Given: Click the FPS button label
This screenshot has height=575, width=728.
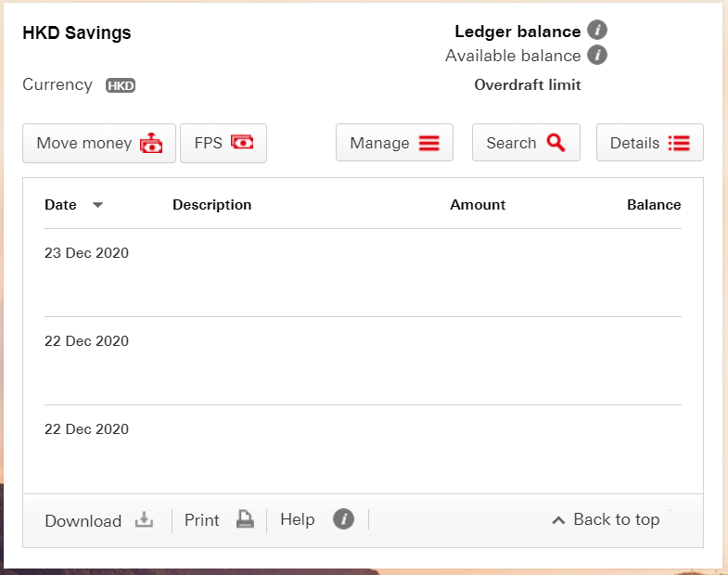Looking at the screenshot, I should tap(208, 143).
